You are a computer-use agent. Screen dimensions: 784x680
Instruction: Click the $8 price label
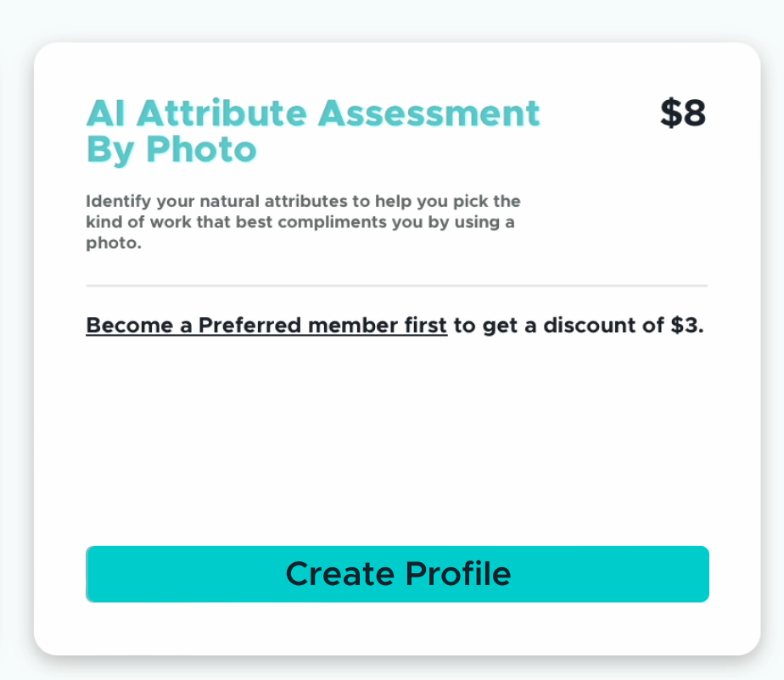(x=683, y=114)
